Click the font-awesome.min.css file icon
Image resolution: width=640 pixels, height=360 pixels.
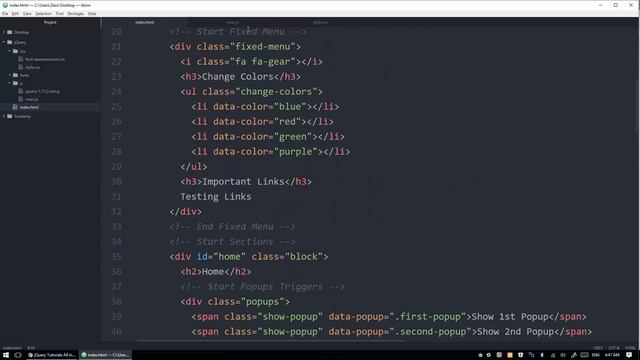(x=21, y=59)
